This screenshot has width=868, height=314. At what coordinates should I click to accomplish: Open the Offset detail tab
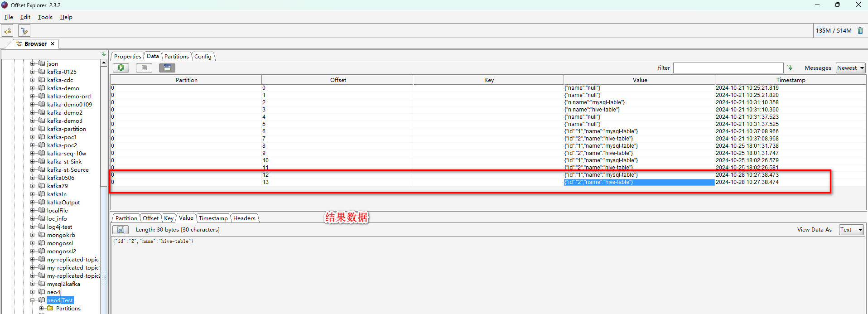(x=151, y=218)
